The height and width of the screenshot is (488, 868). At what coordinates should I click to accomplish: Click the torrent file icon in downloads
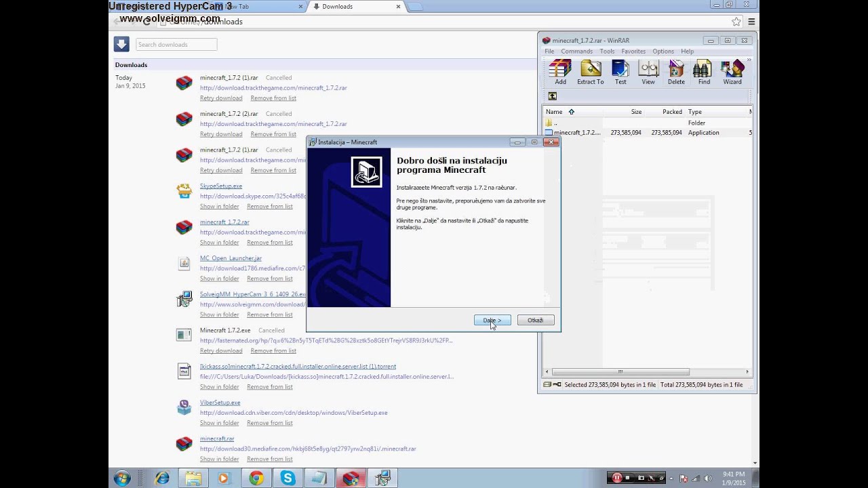coord(184,371)
